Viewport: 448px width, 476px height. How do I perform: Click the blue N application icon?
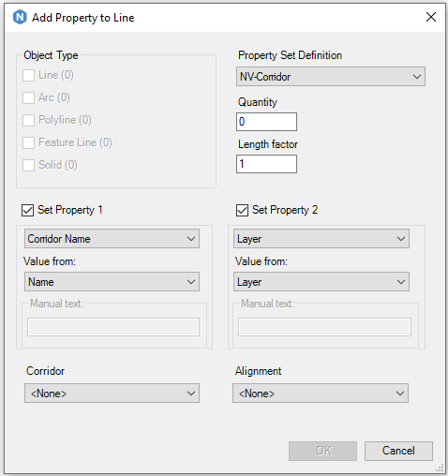point(20,17)
